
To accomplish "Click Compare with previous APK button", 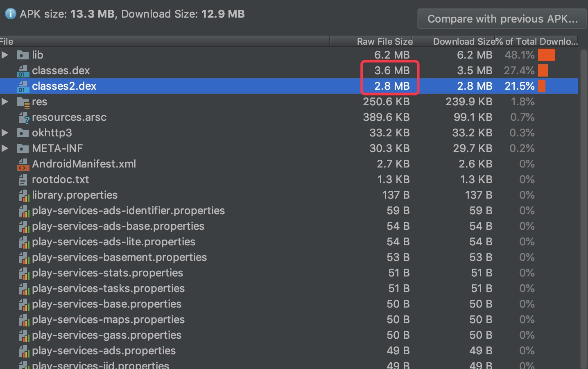I will [502, 19].
